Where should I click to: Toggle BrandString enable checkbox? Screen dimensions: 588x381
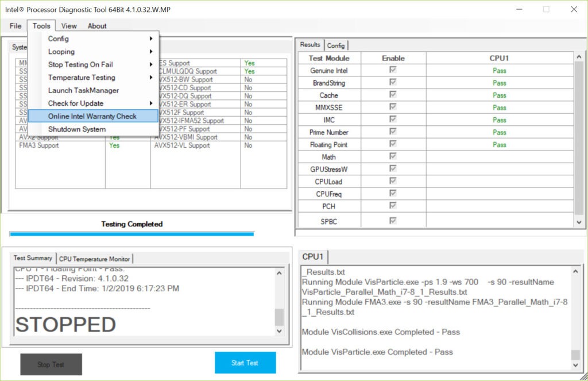393,82
